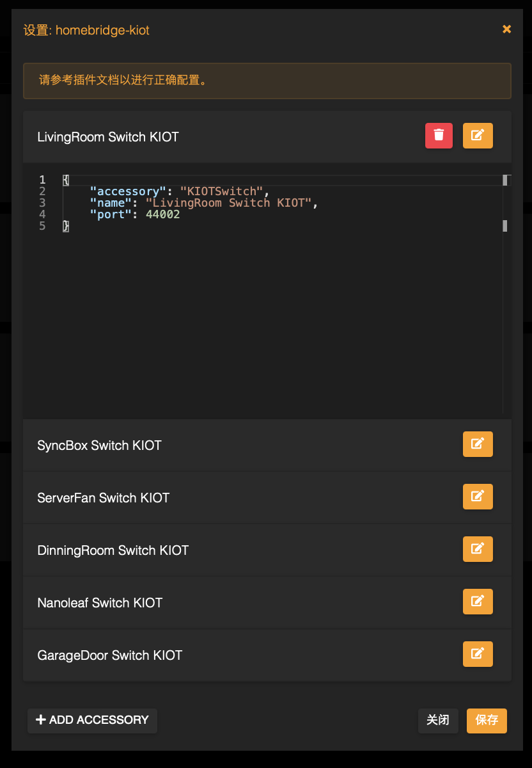Edit the ServerFan Switch KIOT accessory
Screen dimensions: 532x768
pyautogui.click(x=478, y=497)
